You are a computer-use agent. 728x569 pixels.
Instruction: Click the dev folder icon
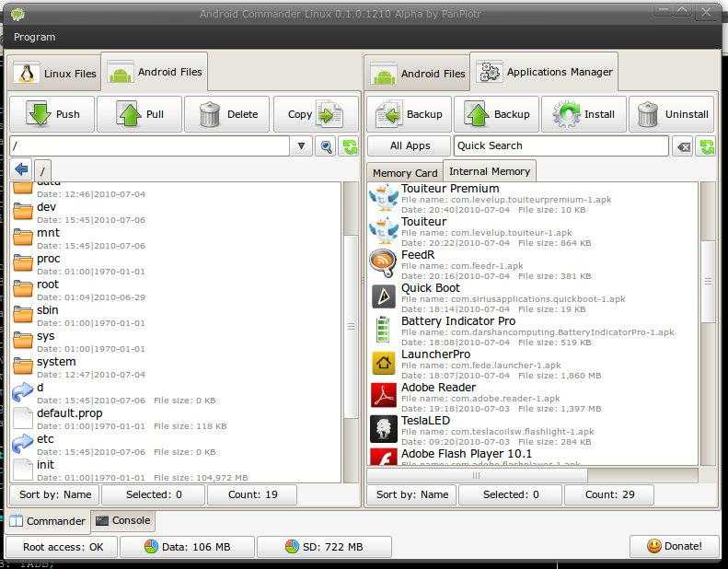point(23,211)
